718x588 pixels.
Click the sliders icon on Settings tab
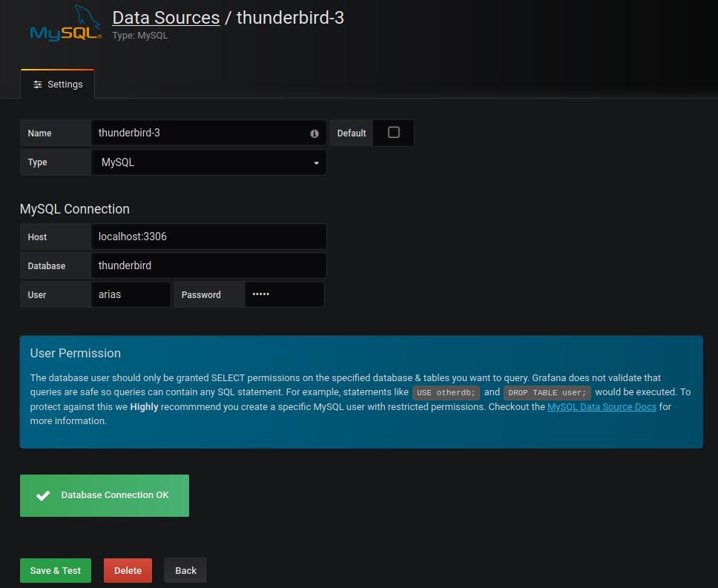point(38,85)
